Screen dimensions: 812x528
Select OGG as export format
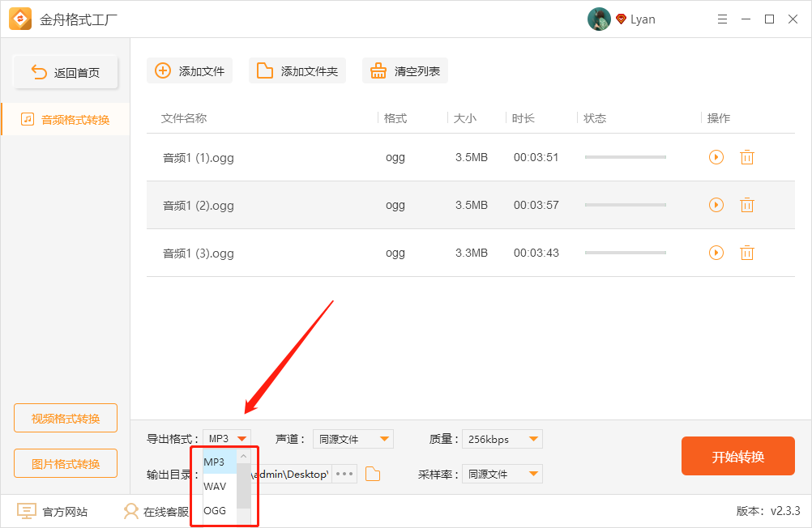coord(214,510)
